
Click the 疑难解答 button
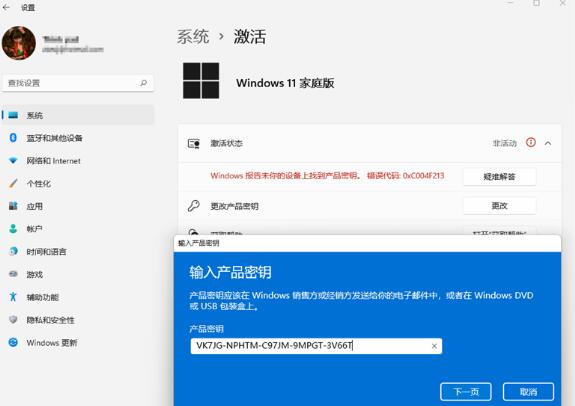tap(499, 177)
